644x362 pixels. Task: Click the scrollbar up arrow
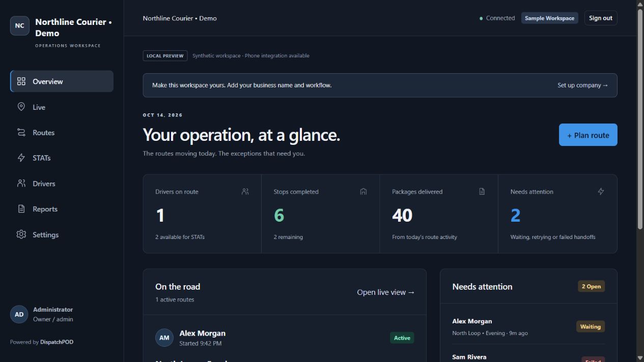(640, 4)
